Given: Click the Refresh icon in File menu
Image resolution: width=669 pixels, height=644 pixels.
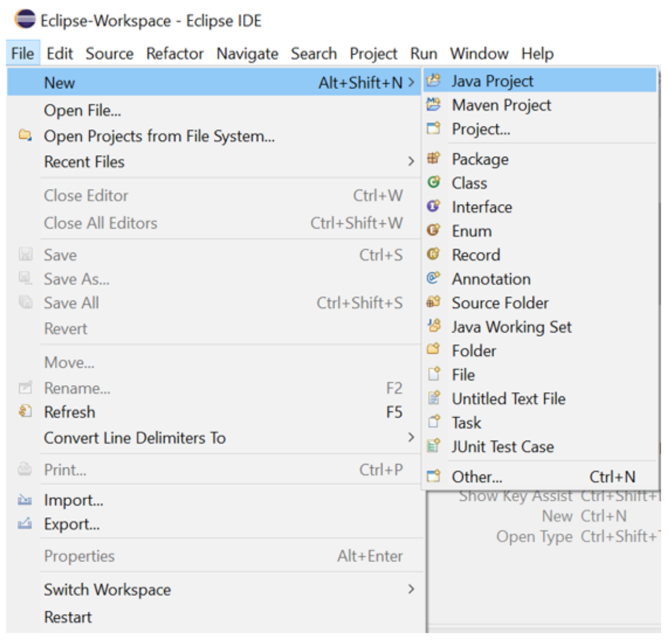Looking at the screenshot, I should point(25,412).
